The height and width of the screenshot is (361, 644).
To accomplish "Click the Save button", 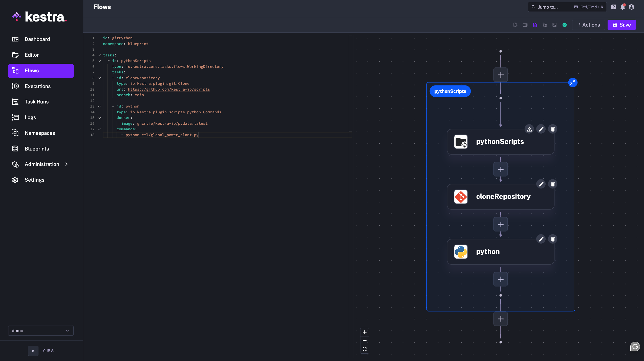I will [x=621, y=25].
